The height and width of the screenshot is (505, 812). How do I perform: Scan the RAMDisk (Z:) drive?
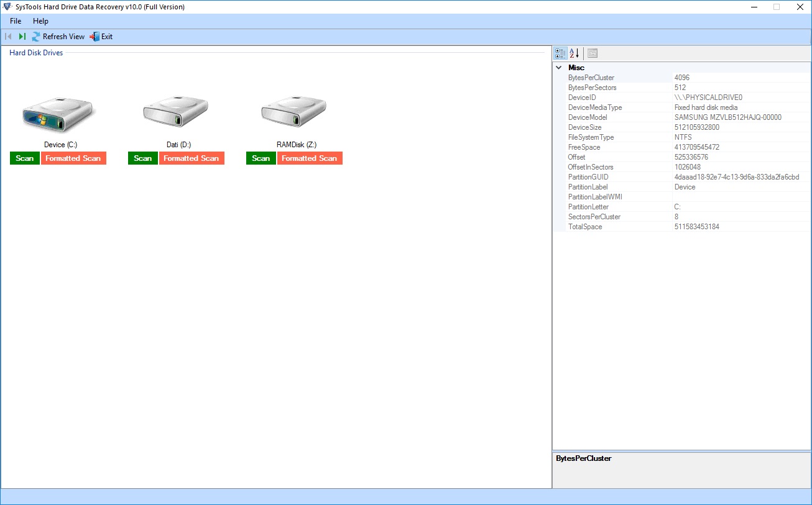(261, 158)
